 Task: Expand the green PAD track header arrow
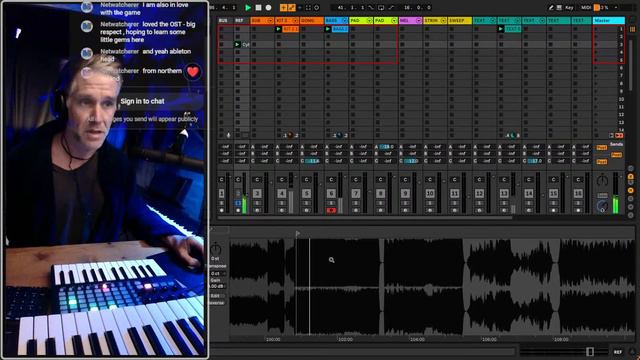pos(369,20)
